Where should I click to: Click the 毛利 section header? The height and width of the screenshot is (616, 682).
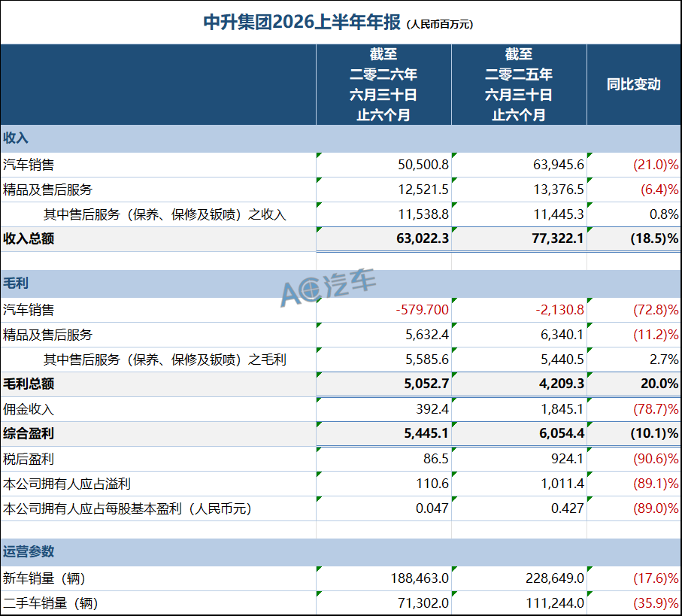[x=341, y=284]
